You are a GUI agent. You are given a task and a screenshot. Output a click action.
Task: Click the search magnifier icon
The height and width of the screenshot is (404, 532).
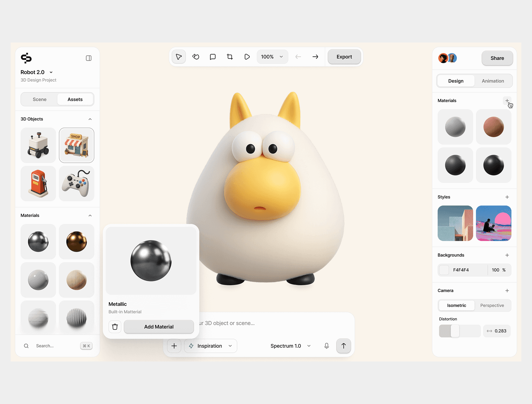(x=26, y=346)
